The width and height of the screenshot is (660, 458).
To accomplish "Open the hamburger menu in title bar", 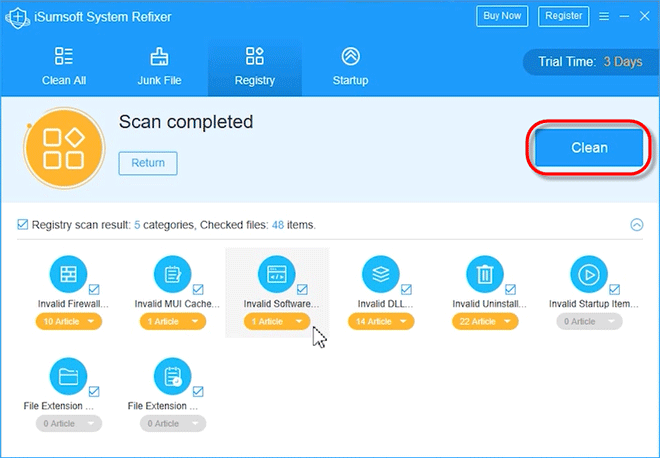I will (x=604, y=16).
